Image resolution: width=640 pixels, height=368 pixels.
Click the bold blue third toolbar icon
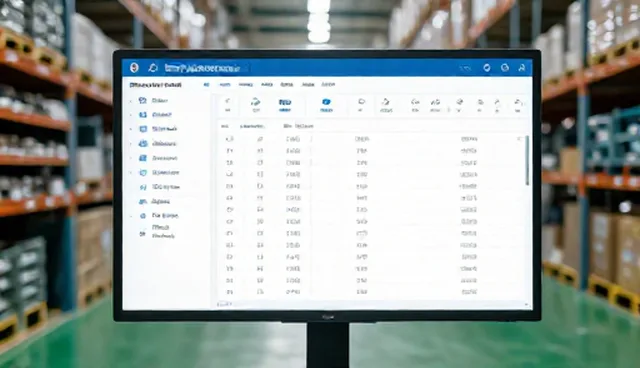(284, 105)
